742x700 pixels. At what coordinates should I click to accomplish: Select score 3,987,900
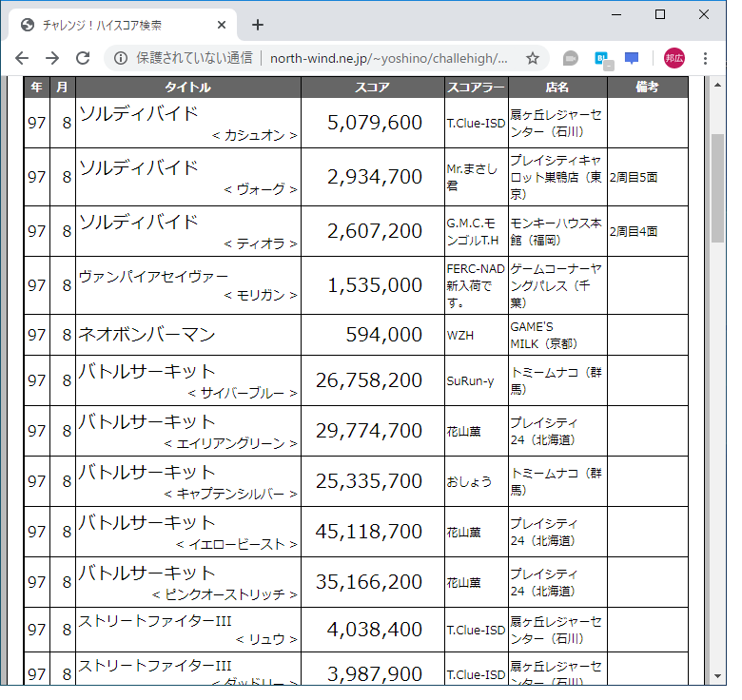[374, 674]
